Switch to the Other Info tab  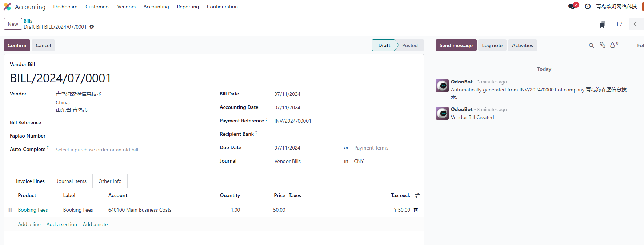click(110, 181)
